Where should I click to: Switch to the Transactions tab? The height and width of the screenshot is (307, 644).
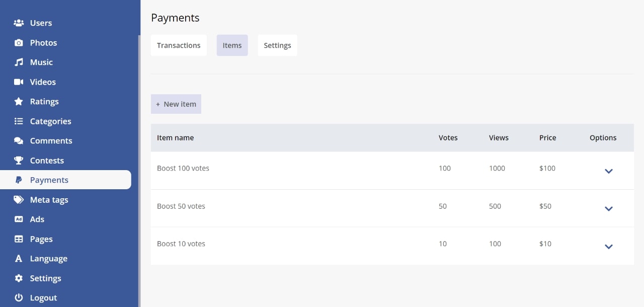pyautogui.click(x=179, y=45)
